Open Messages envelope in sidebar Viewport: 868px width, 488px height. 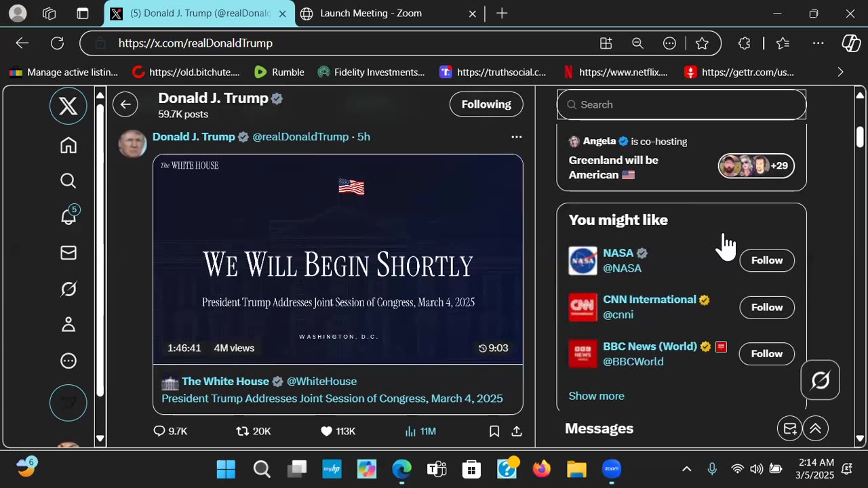[x=68, y=253]
